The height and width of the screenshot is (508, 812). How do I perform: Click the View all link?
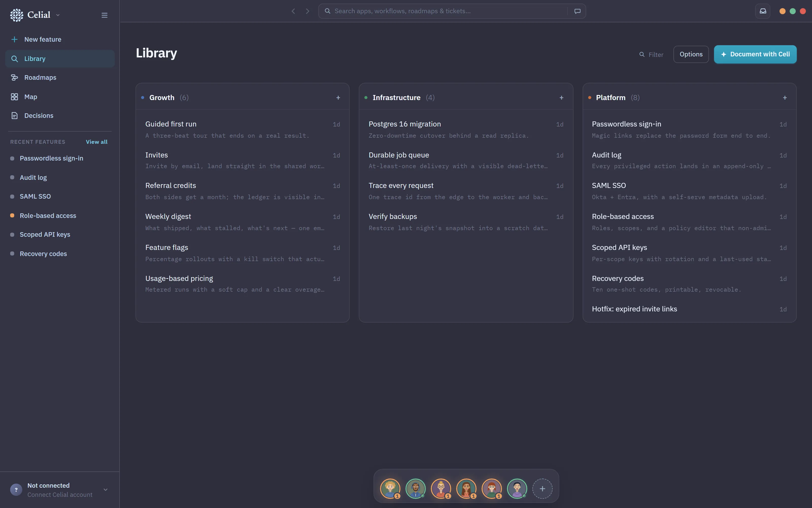pyautogui.click(x=97, y=142)
